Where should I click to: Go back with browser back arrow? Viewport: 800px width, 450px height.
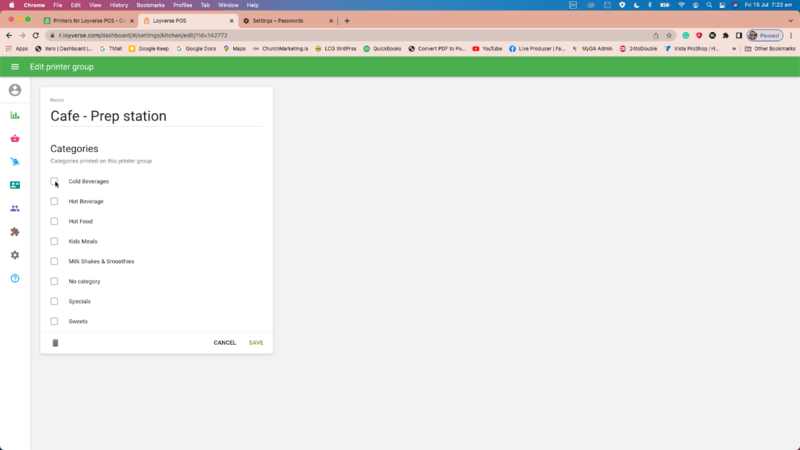tap(9, 35)
